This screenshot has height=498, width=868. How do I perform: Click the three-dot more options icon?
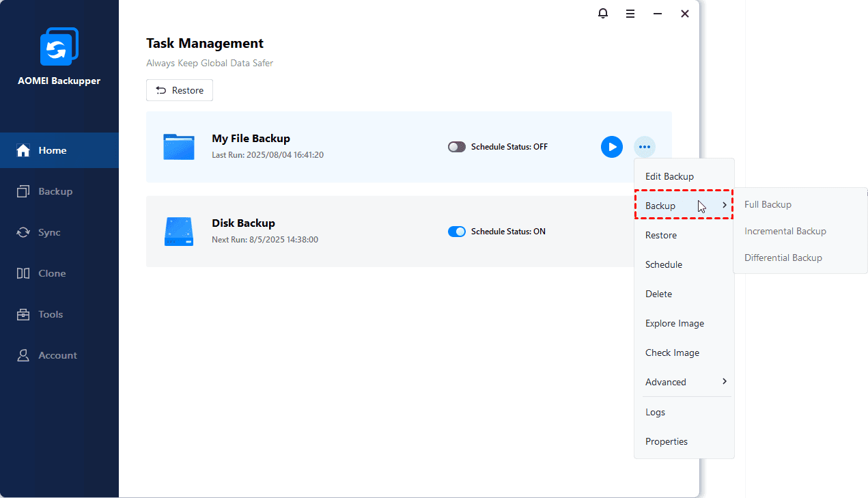[x=644, y=147]
